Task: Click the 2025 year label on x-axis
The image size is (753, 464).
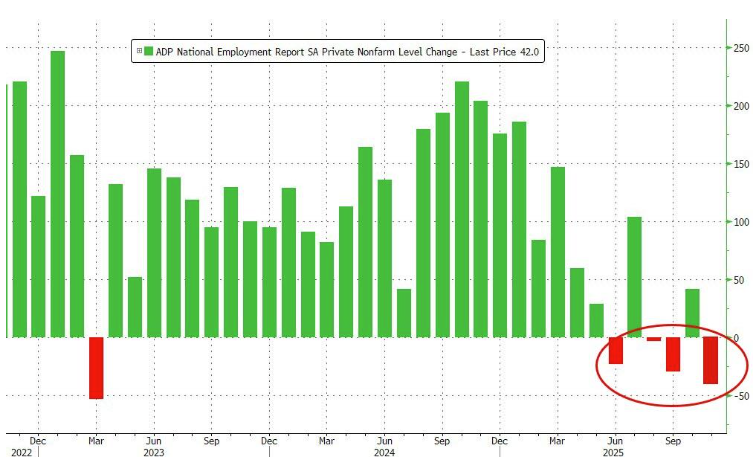Action: pyautogui.click(x=615, y=452)
